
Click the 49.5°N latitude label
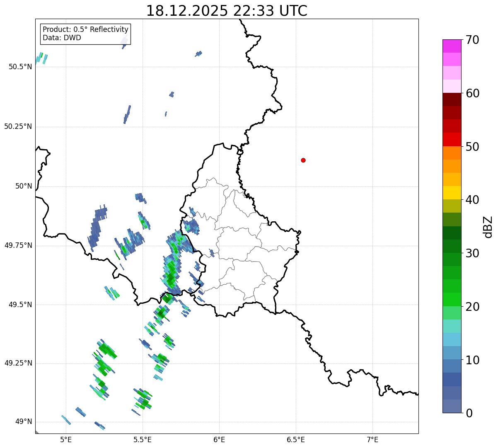coord(20,305)
